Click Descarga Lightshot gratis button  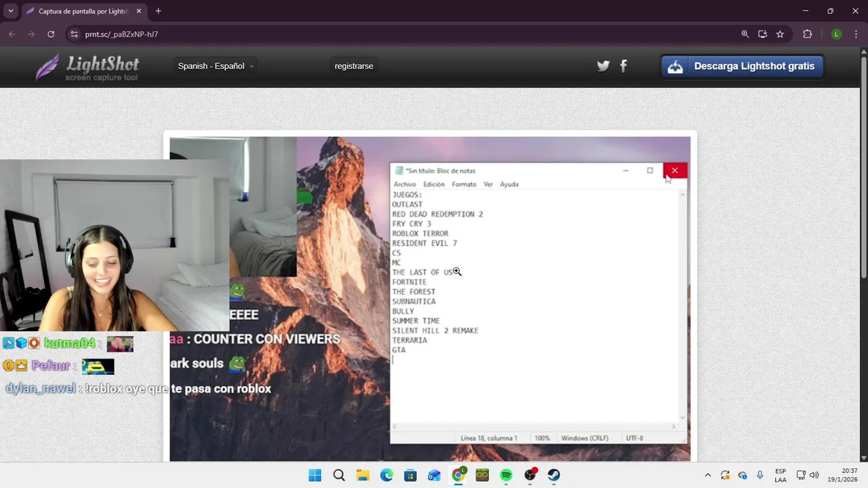click(x=743, y=66)
